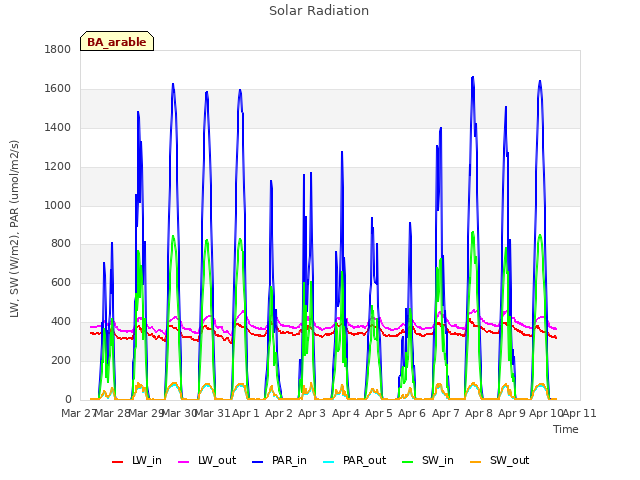
Task: Click the Apr 5 x-axis tick label
Action: tap(379, 413)
